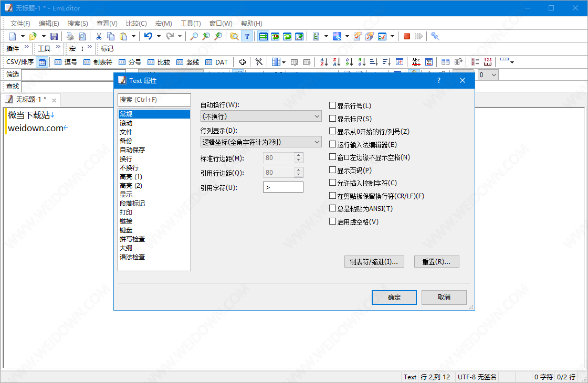Screen dimensions: 588x383
Task: Check 显示从0开始的行/列号(Z)
Action: 333,131
